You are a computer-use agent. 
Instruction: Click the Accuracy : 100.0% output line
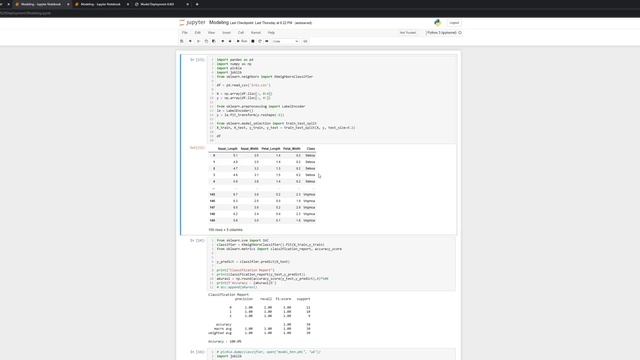click(224, 341)
